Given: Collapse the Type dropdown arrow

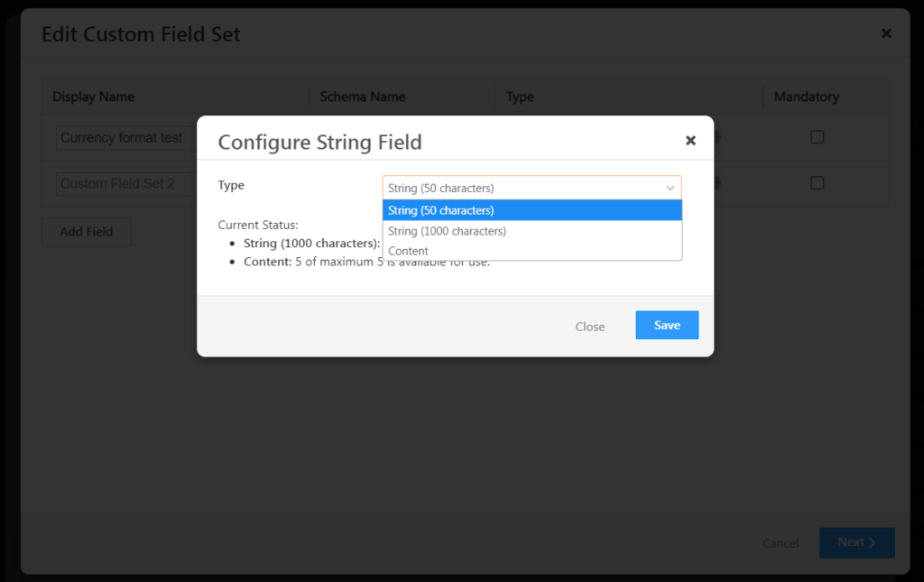Looking at the screenshot, I should pos(670,189).
